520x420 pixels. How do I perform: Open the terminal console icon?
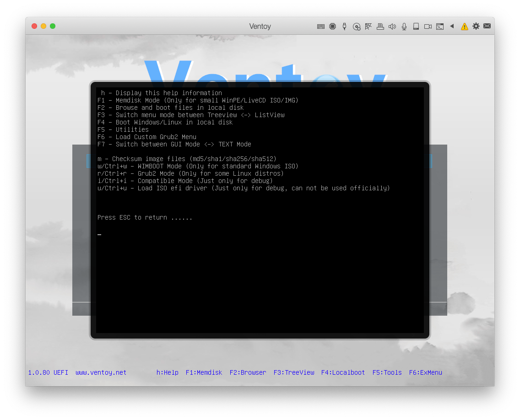440,27
